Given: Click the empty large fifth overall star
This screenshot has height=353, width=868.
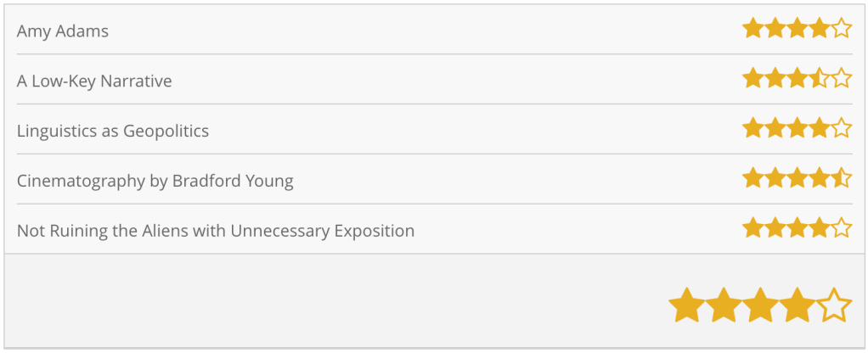Looking at the screenshot, I should point(833,305).
